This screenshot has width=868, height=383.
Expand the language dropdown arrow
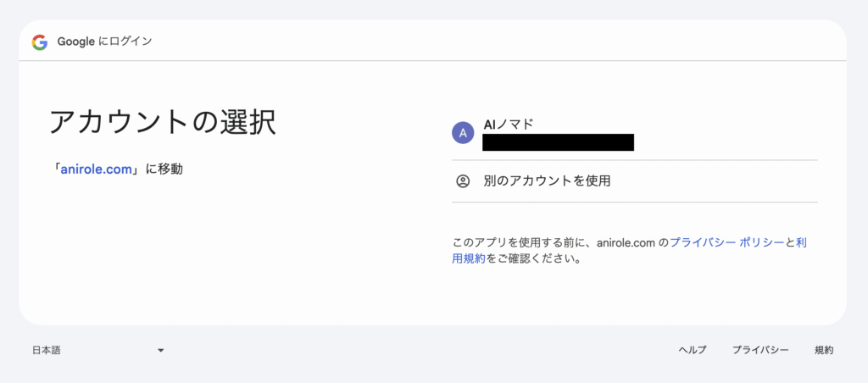[x=160, y=350]
